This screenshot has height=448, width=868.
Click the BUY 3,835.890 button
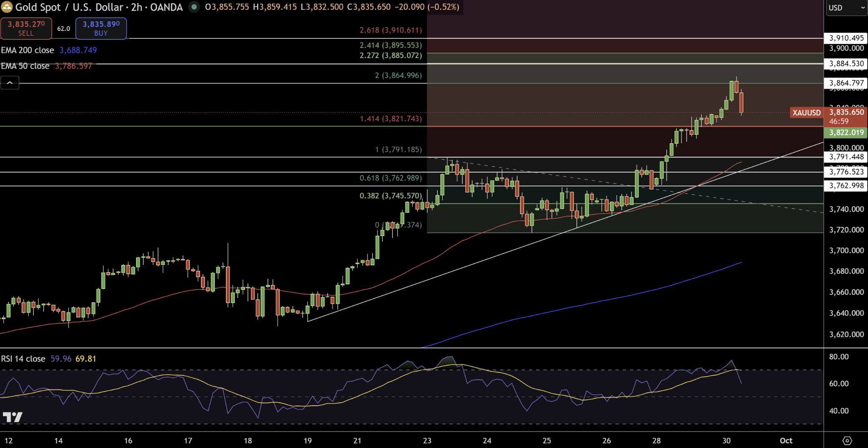101,28
